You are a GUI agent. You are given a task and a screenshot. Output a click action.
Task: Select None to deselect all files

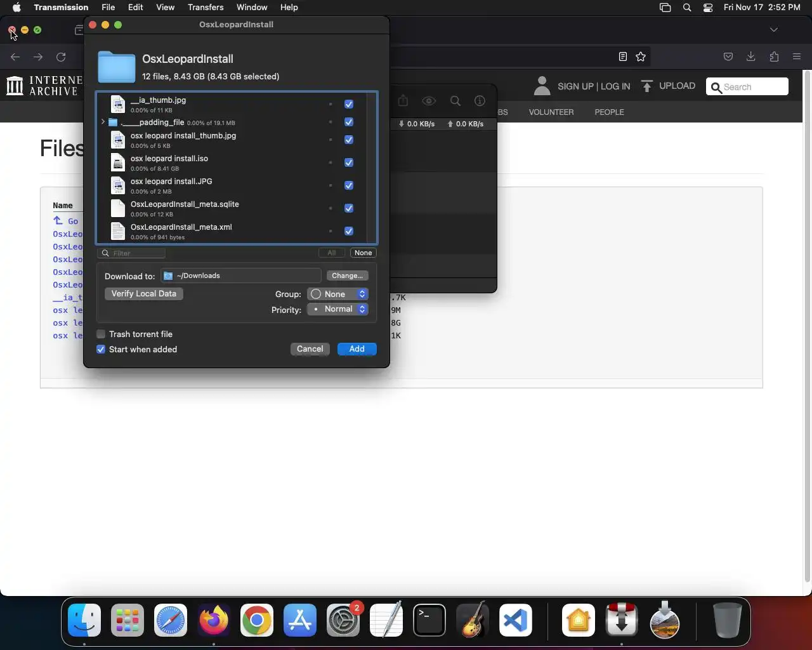tap(363, 253)
